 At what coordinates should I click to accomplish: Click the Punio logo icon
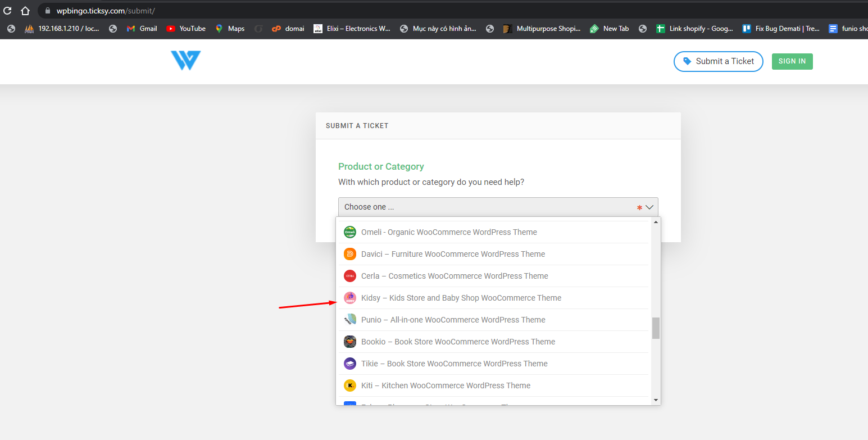pos(350,320)
